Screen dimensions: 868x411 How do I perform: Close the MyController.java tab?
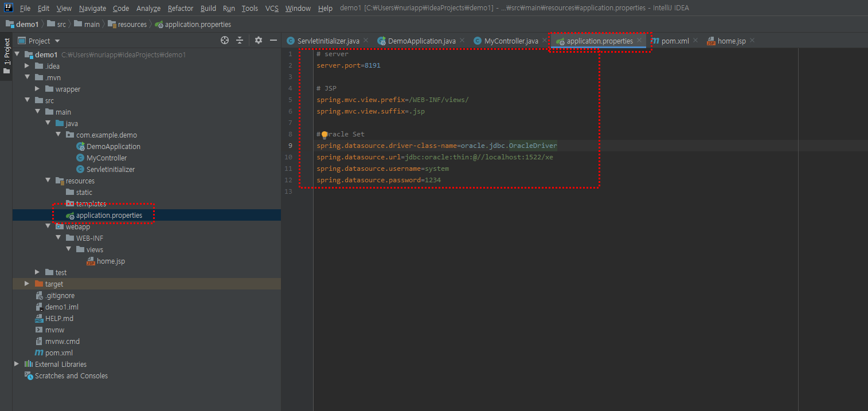544,41
